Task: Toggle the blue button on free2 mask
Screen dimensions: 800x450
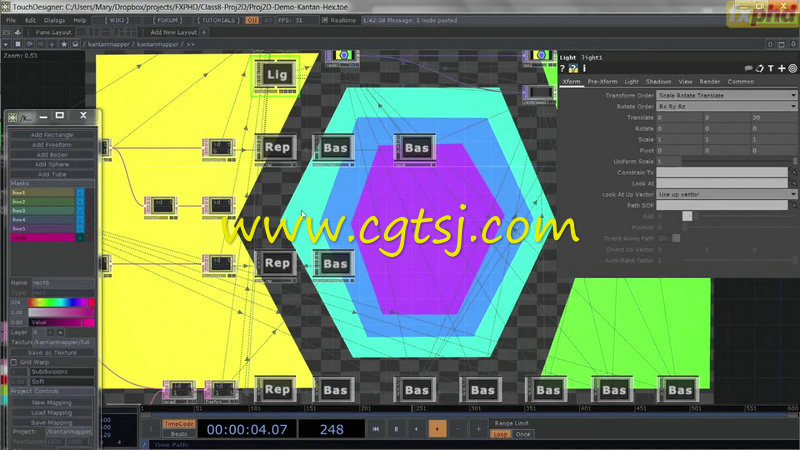Action: pyautogui.click(x=80, y=202)
